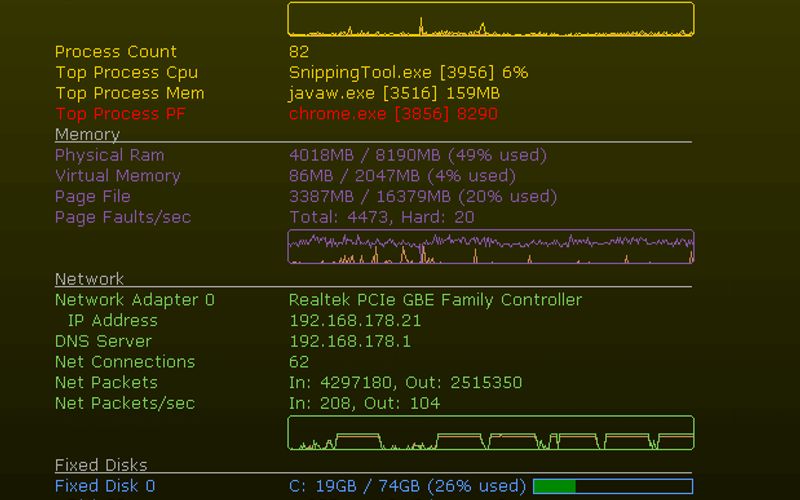Click the yellow CPU usage graph

tap(490, 20)
